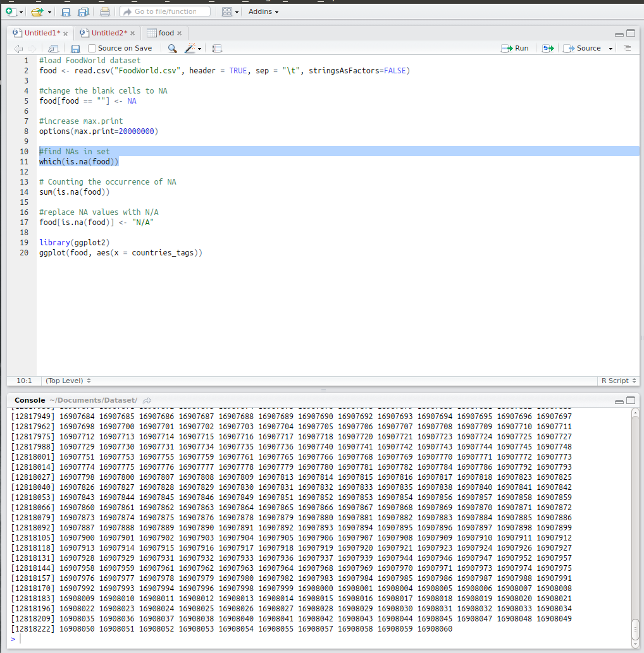Switch to the food data tab
The height and width of the screenshot is (653, 644).
(x=166, y=33)
